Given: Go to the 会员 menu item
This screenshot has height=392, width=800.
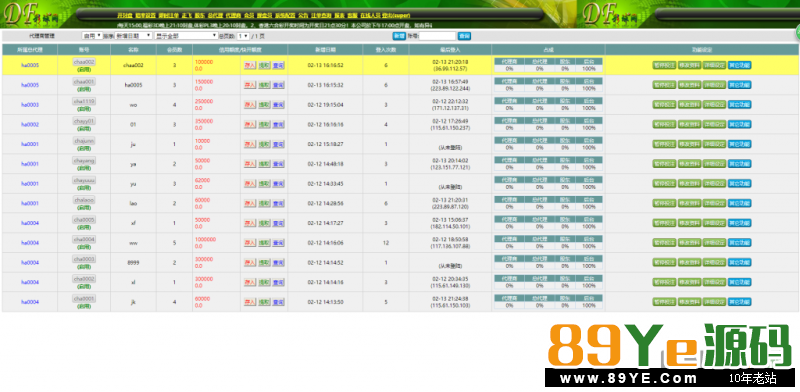Looking at the screenshot, I should 249,16.
